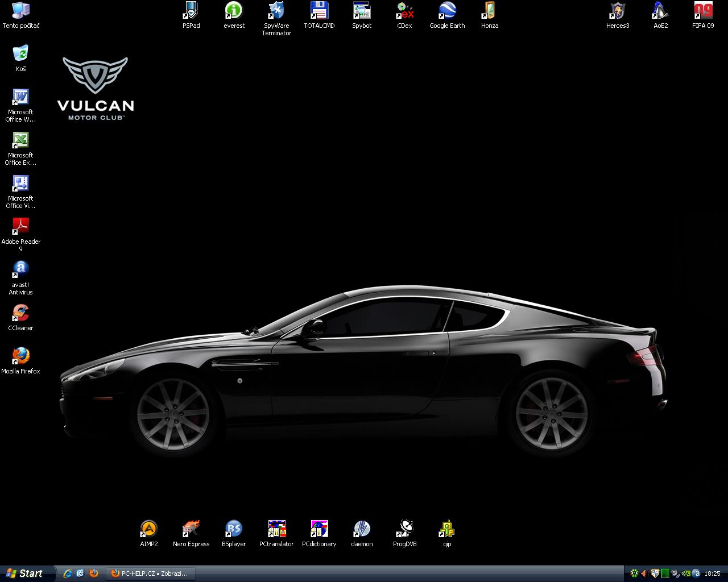Launch Internet Explorer from Quick Launch
Viewport: 728px width, 582px height.
click(x=68, y=573)
